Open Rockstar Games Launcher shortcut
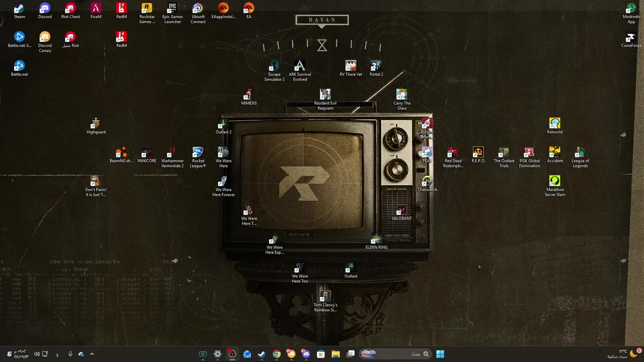The height and width of the screenshot is (362, 644). [147, 13]
